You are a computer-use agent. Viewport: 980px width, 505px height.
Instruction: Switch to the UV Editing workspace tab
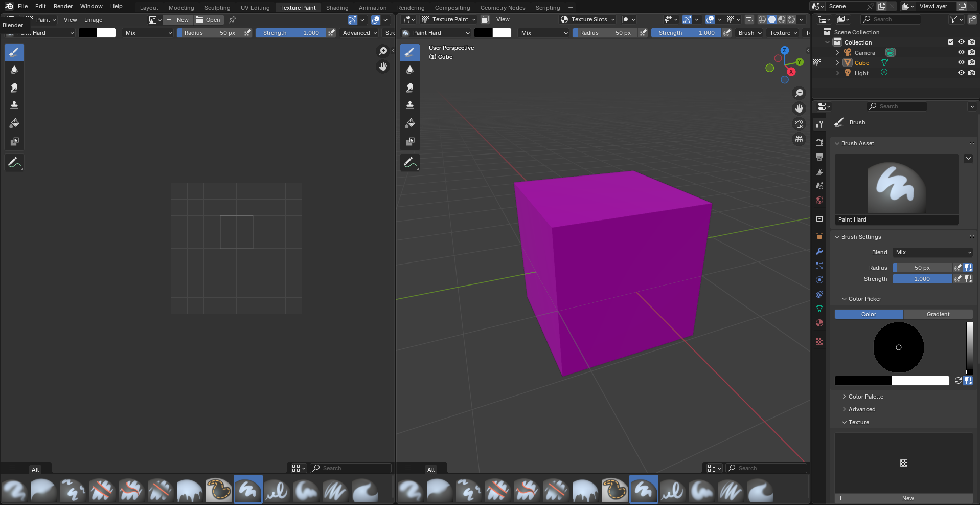point(255,8)
